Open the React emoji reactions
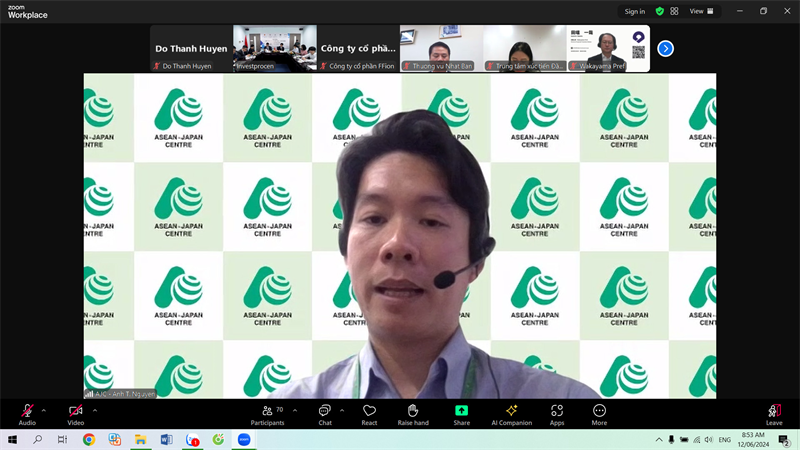Image resolution: width=800 pixels, height=450 pixels. click(369, 414)
